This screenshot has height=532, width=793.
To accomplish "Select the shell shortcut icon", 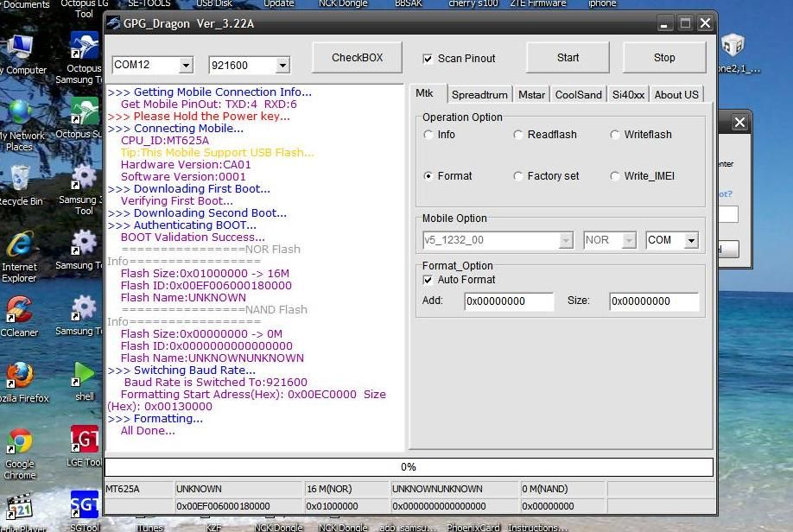I will [x=84, y=375].
